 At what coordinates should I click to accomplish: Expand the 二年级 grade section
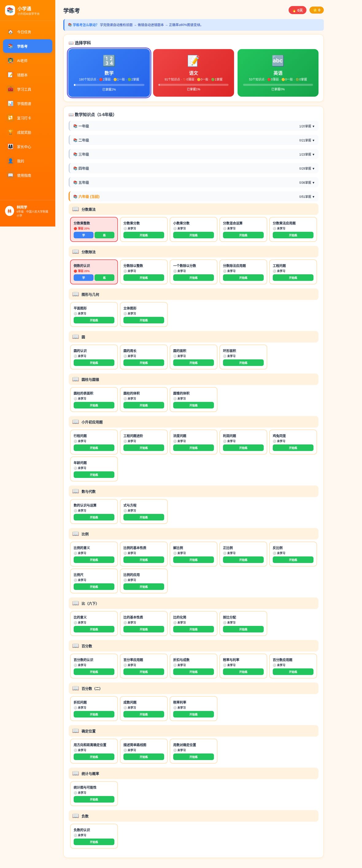[x=194, y=140]
